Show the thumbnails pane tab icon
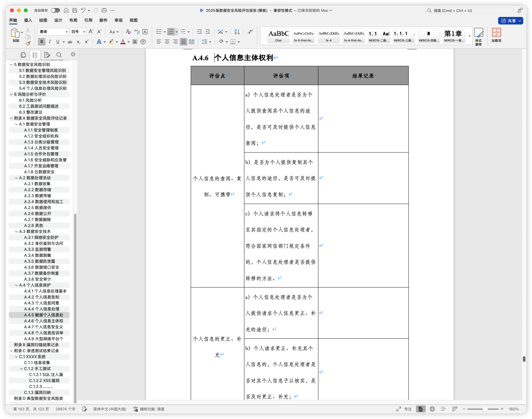 point(23,55)
